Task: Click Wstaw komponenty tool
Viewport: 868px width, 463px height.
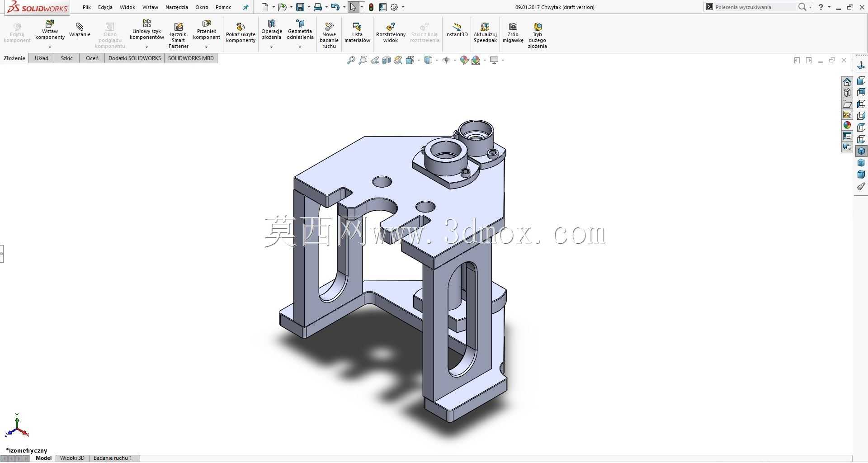Action: pos(50,30)
